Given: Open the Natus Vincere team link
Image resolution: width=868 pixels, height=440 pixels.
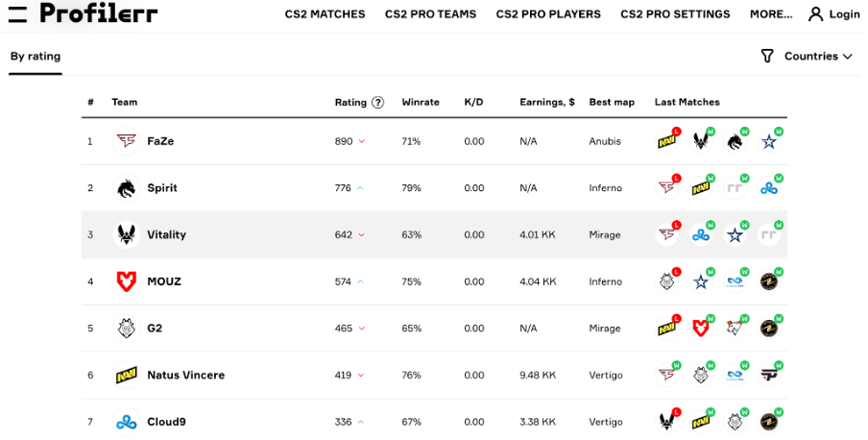Looking at the screenshot, I should pyautogui.click(x=185, y=375).
